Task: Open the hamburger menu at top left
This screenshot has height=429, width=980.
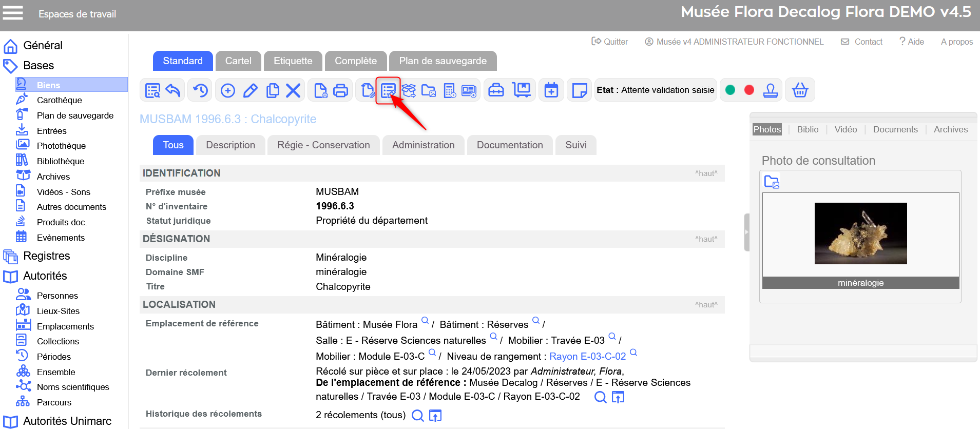Action: point(13,13)
